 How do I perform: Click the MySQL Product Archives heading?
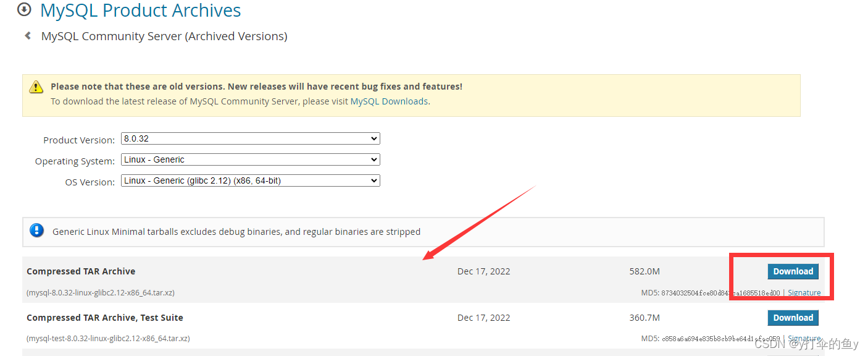141,10
